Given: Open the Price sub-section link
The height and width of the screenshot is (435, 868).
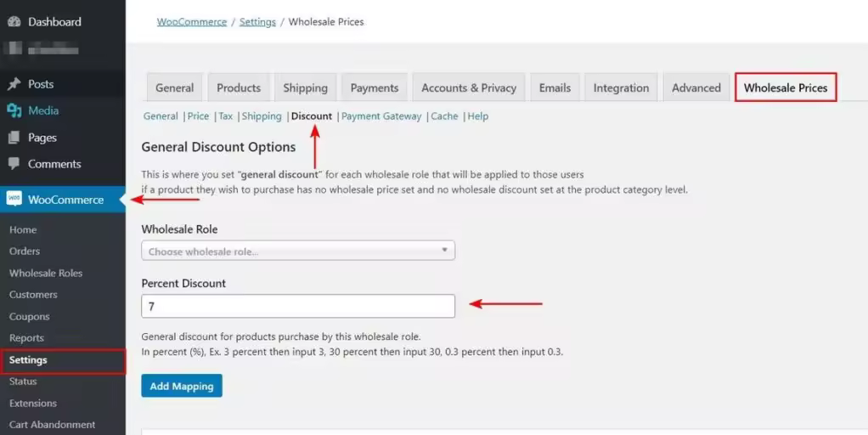Looking at the screenshot, I should 198,116.
